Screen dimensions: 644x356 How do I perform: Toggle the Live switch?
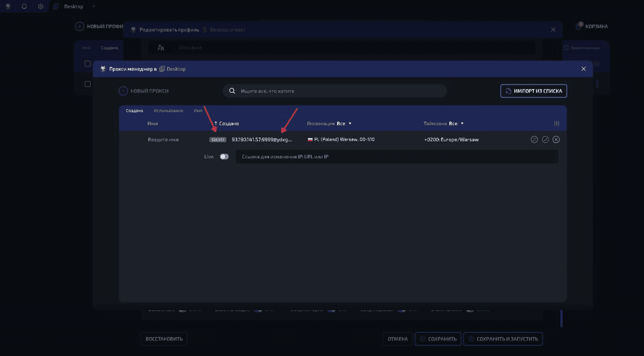coord(224,156)
